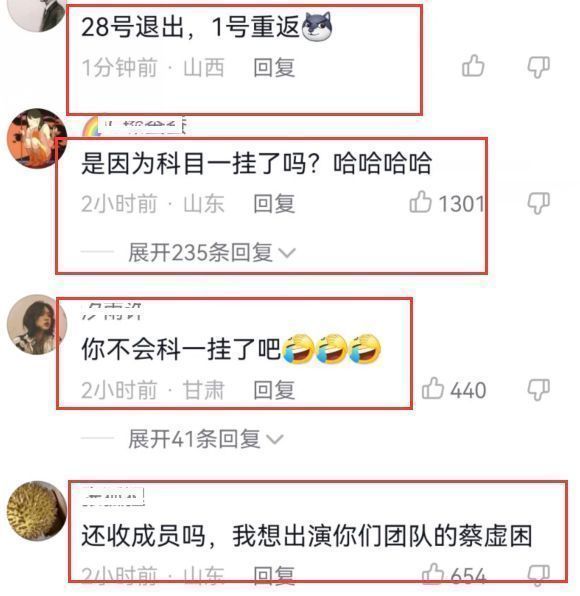Open the anime avatar user's profile
580x596 pixels.
(36, 138)
